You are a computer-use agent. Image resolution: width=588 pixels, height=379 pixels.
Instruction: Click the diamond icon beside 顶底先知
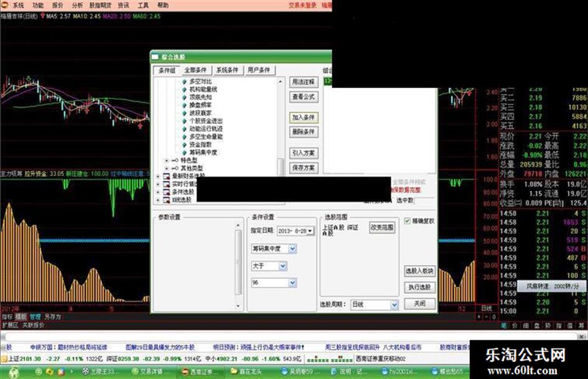(x=184, y=97)
